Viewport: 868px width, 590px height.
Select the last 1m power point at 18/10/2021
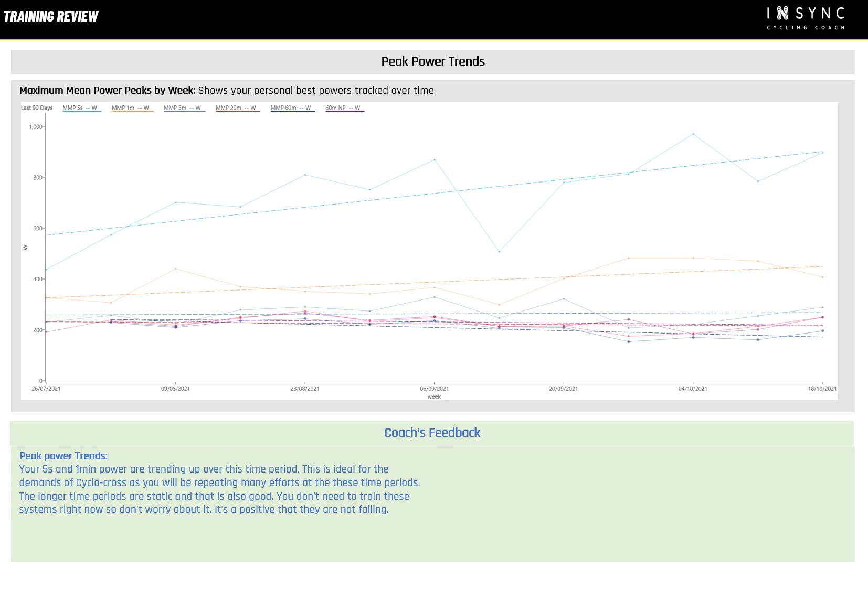(822, 277)
